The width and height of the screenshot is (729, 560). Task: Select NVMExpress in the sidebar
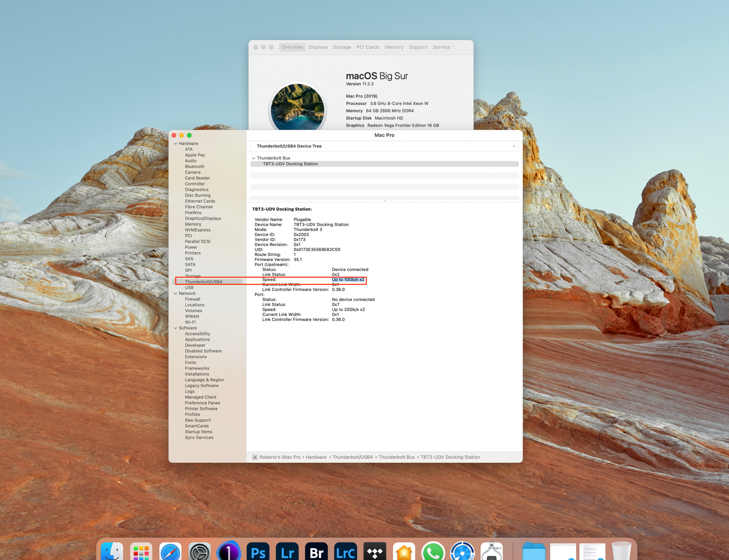coord(198,230)
